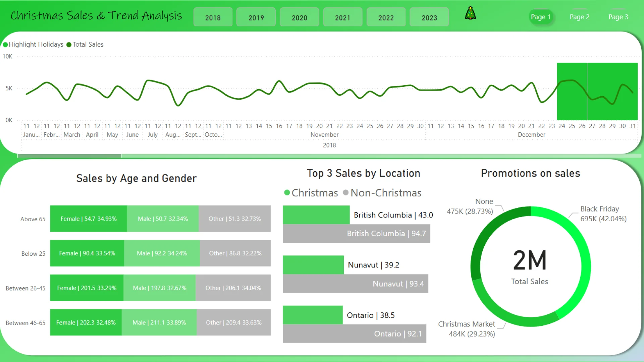The image size is (644, 362).
Task: Click the Sales by Age and Gender title
Action: [137, 178]
